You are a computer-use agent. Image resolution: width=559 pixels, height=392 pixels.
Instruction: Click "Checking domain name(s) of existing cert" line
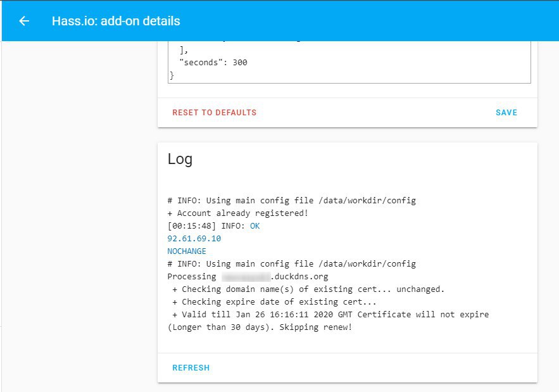pos(308,289)
